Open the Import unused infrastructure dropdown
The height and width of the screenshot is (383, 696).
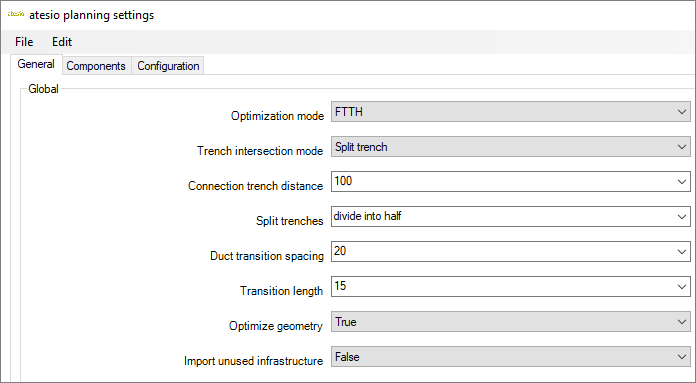510,357
